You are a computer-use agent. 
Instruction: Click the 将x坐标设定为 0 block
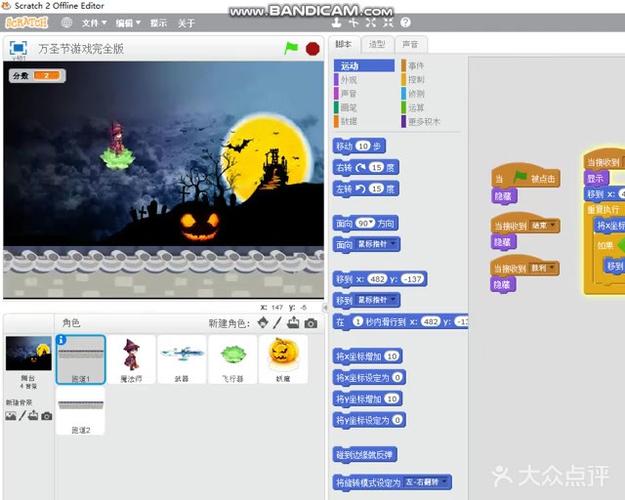(369, 378)
